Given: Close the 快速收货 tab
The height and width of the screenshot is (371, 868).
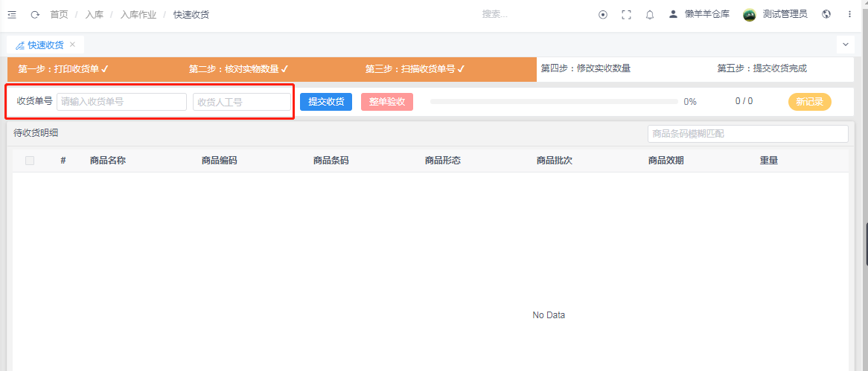Looking at the screenshot, I should point(72,44).
